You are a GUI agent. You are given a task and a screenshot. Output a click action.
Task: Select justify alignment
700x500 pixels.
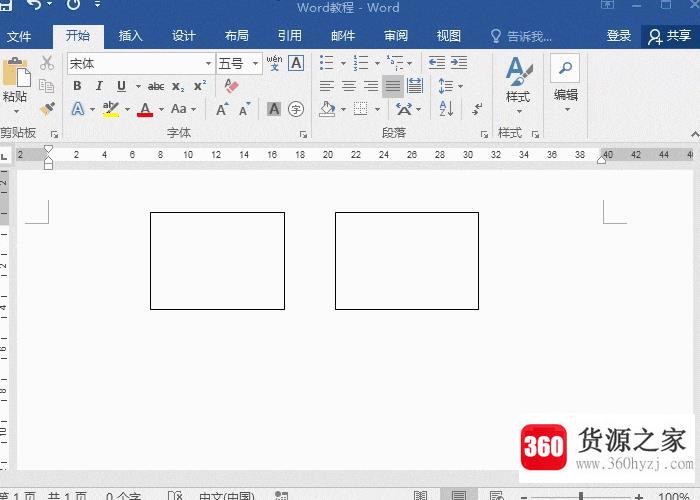pos(393,86)
